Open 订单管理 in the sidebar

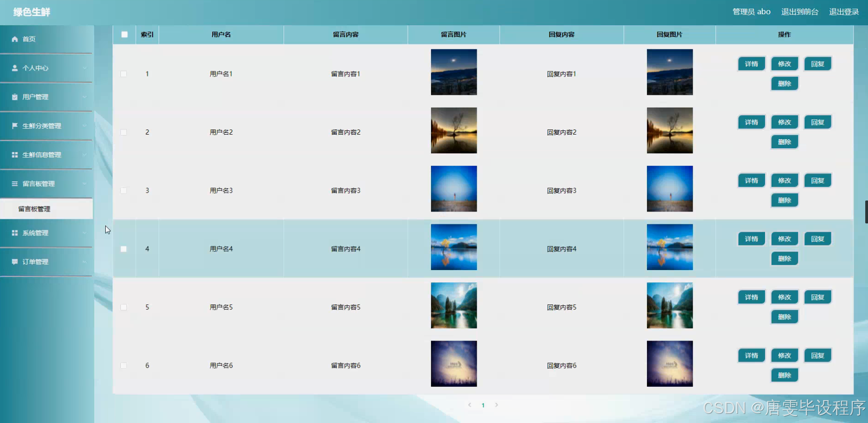click(46, 262)
